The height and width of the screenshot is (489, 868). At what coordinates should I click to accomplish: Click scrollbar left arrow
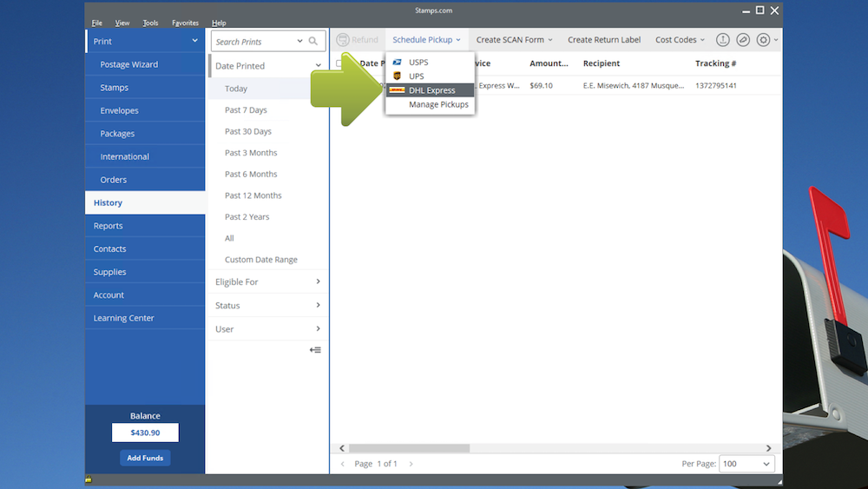click(341, 448)
